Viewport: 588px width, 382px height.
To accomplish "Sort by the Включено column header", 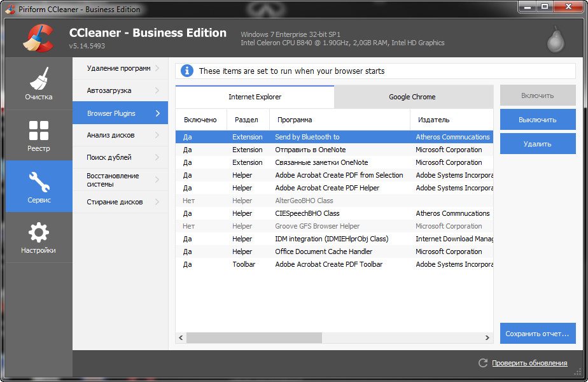I will click(200, 120).
